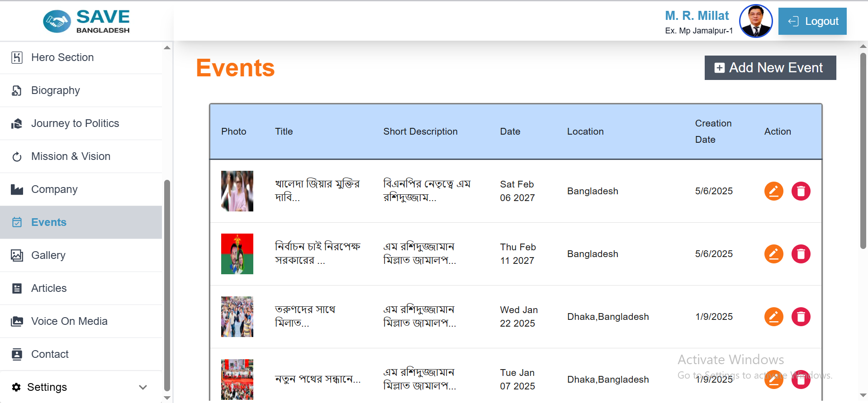Image resolution: width=868 pixels, height=403 pixels.
Task: Click the 'Thu Feb 11 2027' date cell
Action: [x=517, y=254]
